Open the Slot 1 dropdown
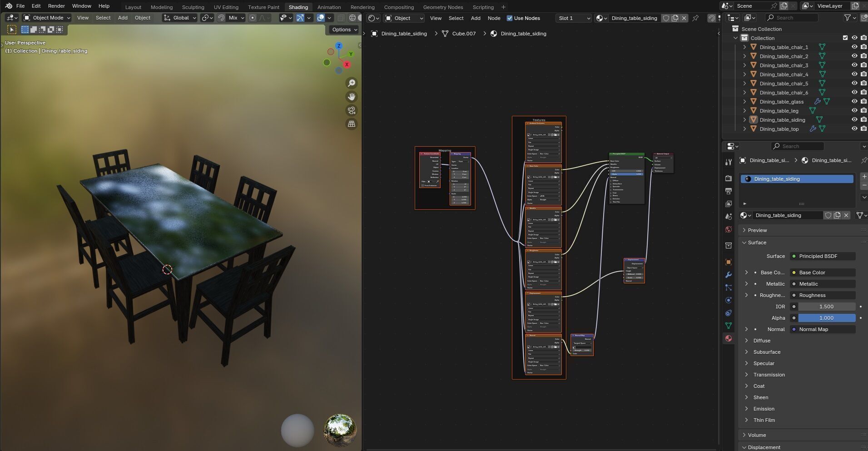The image size is (868, 451). click(574, 18)
